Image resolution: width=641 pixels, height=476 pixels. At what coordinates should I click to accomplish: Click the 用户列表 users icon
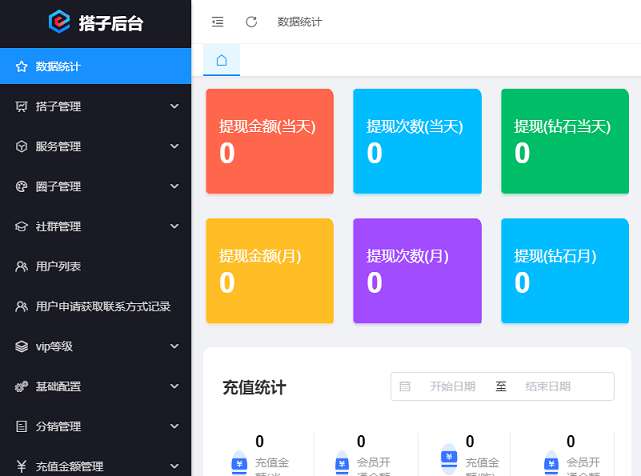pyautogui.click(x=21, y=266)
